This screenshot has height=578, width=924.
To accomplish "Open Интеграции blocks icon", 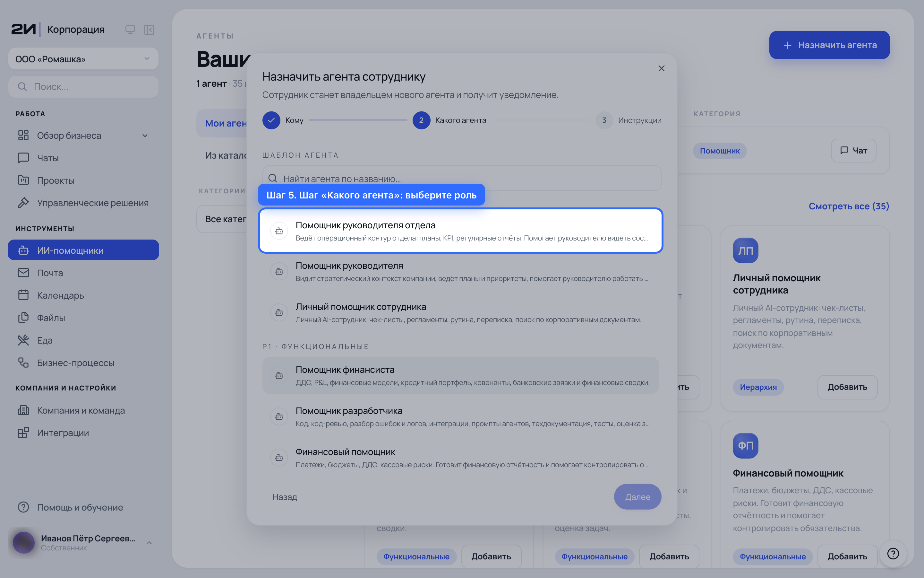I will pyautogui.click(x=23, y=433).
